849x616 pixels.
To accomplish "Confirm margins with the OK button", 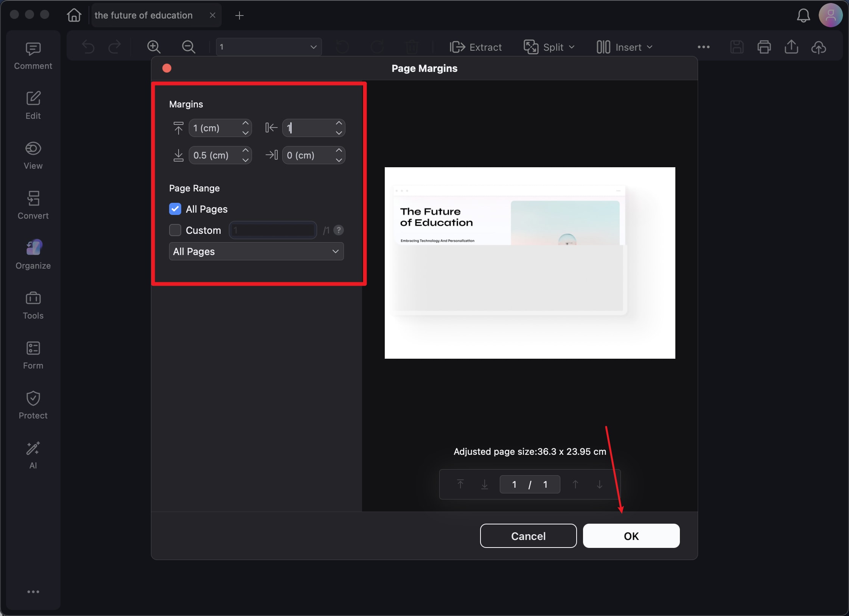I will point(631,536).
